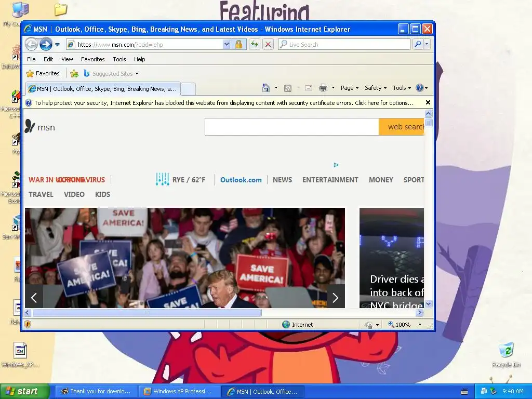Open the ENTERTAINMENT section link

tap(330, 180)
